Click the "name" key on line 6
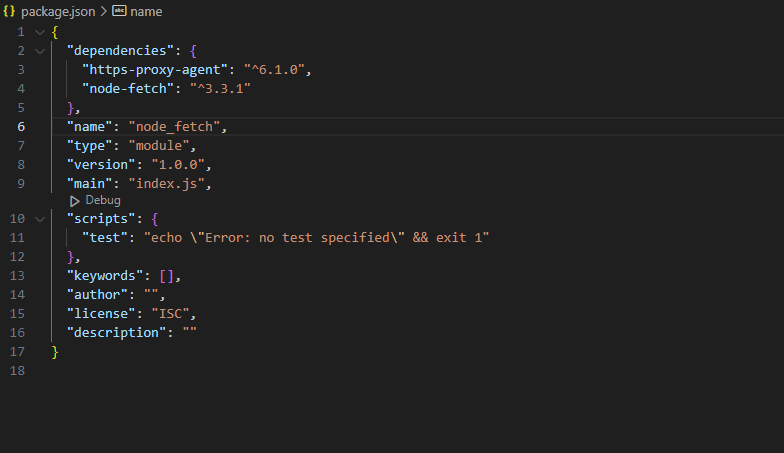784x453 pixels. (x=90, y=126)
